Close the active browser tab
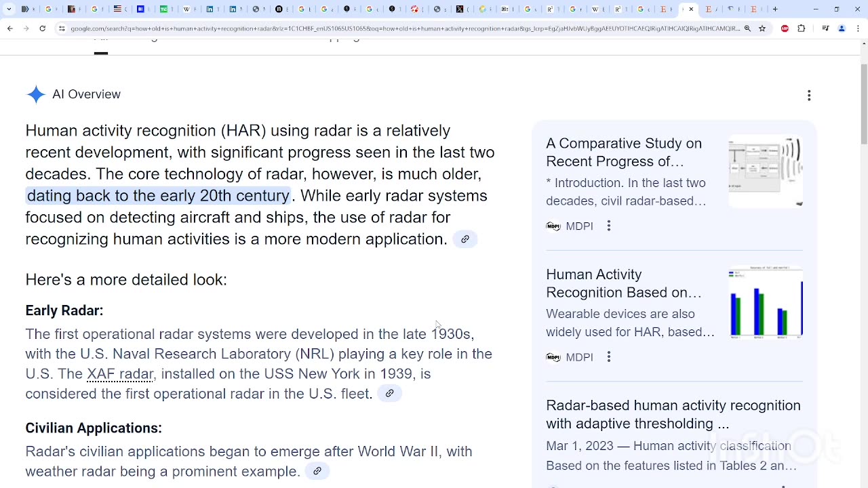Viewport: 868px width, 488px height. pyautogui.click(x=691, y=9)
